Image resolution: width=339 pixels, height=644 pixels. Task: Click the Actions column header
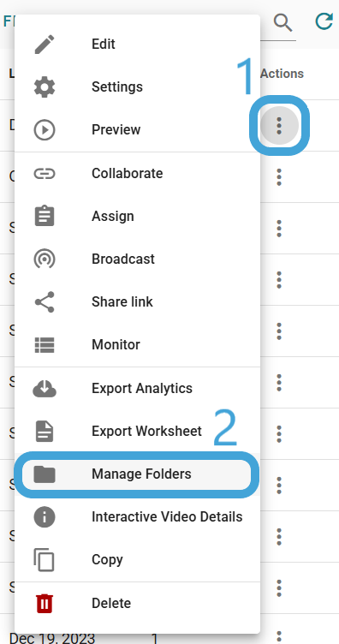pos(282,74)
